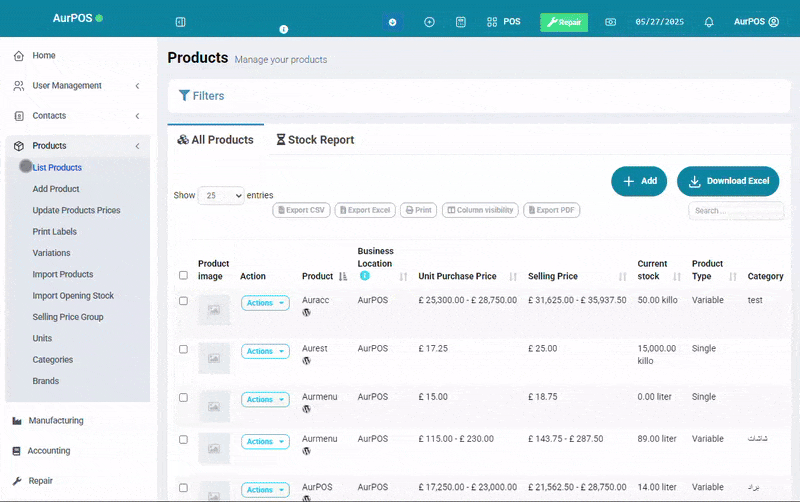Expand User Management menu
The width and height of the screenshot is (800, 502).
click(x=78, y=86)
